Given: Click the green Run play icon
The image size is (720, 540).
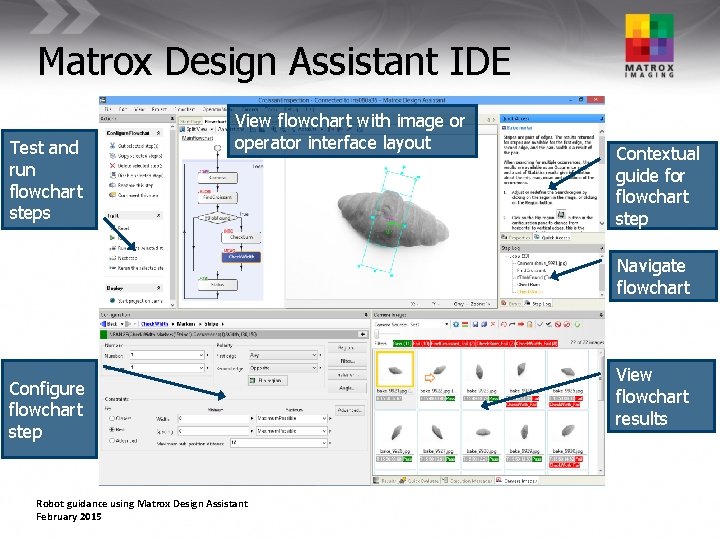Looking at the screenshot, I should point(112,238).
